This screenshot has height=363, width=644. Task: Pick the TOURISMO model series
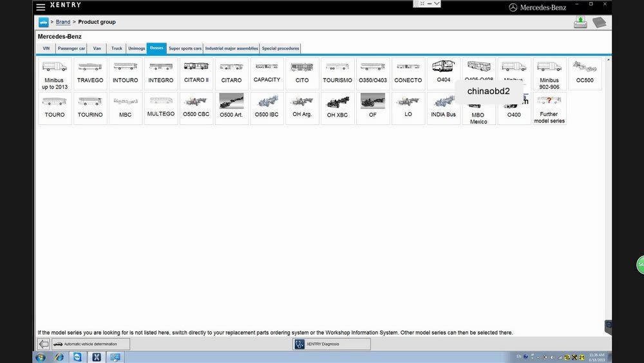(337, 74)
